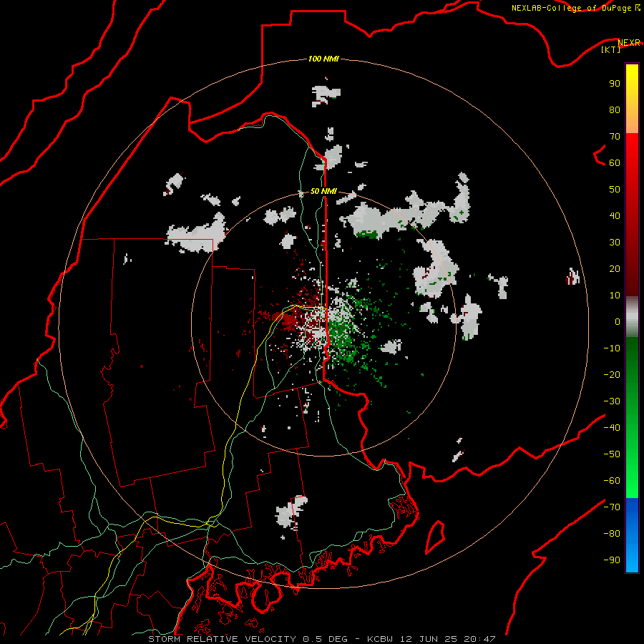
Task: Pick the yellow segment of the color bar
Action: click(x=632, y=99)
